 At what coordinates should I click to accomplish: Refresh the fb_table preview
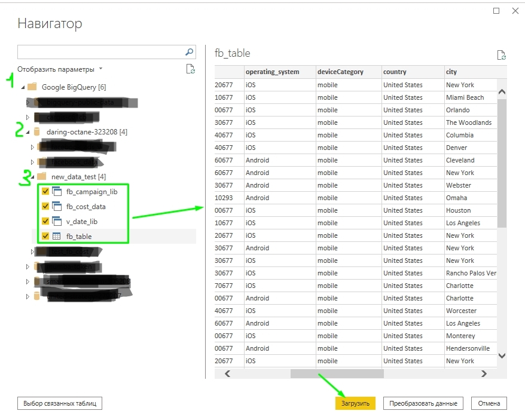501,55
